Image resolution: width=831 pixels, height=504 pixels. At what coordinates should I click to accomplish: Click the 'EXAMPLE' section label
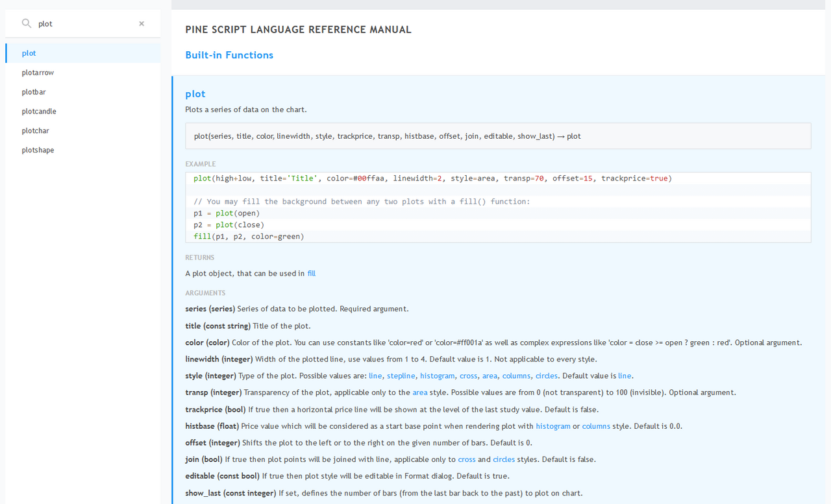click(x=201, y=164)
